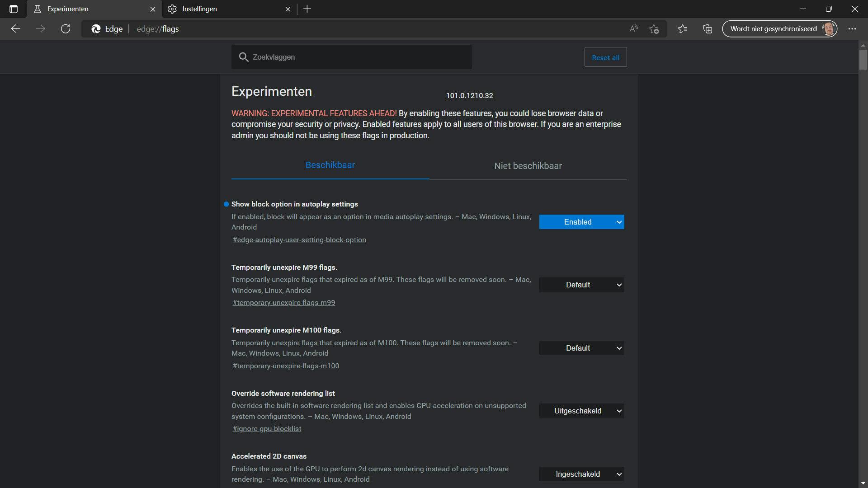Open the #ignore-gpu-blocklist link
The height and width of the screenshot is (488, 868).
[267, 429]
